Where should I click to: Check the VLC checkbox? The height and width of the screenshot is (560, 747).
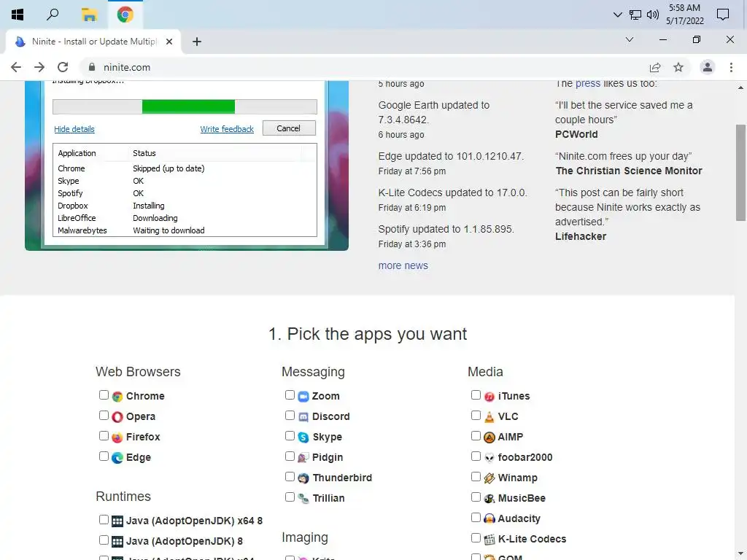[476, 415]
